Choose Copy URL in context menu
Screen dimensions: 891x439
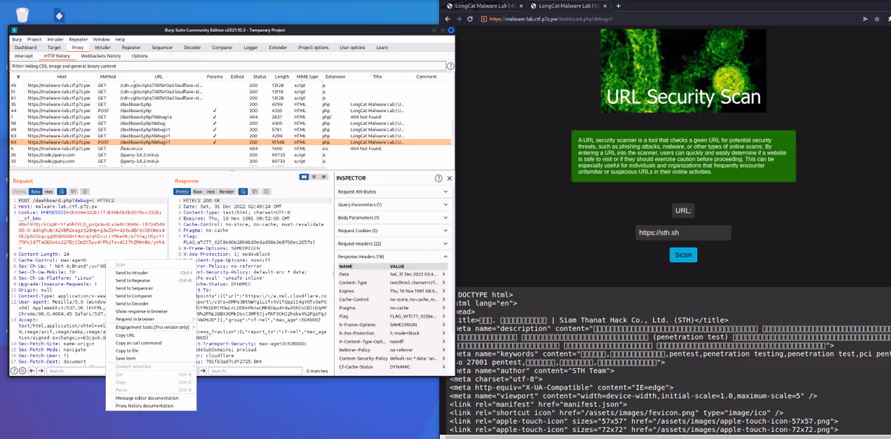pyautogui.click(x=151, y=335)
